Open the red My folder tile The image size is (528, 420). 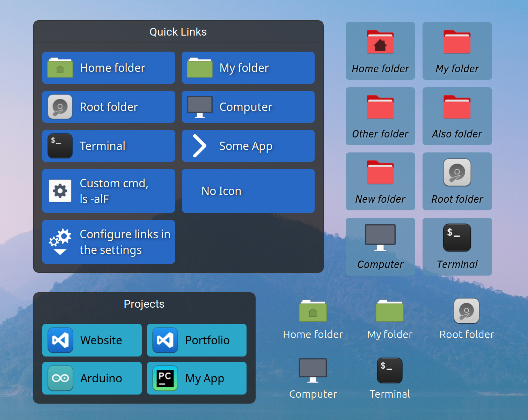457,51
